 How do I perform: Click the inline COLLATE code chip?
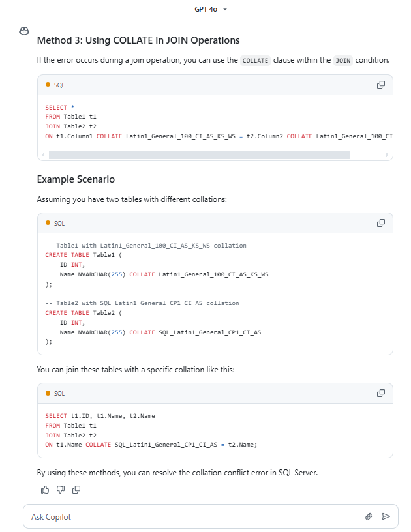pyautogui.click(x=255, y=61)
